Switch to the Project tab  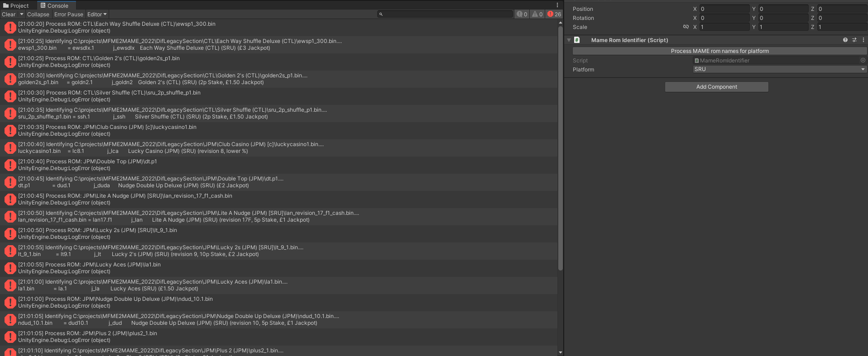click(x=16, y=5)
